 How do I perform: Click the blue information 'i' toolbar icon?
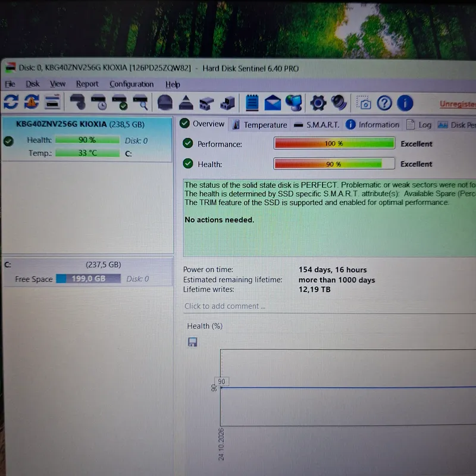[x=405, y=103]
